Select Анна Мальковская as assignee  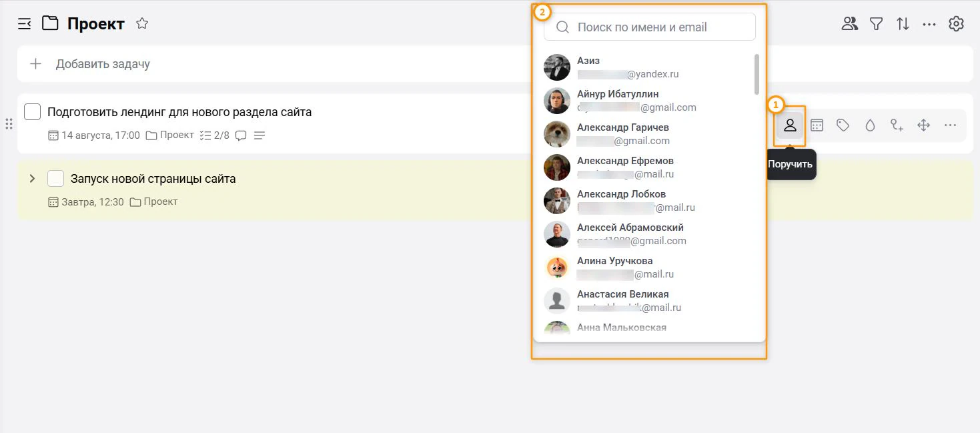[648, 328]
